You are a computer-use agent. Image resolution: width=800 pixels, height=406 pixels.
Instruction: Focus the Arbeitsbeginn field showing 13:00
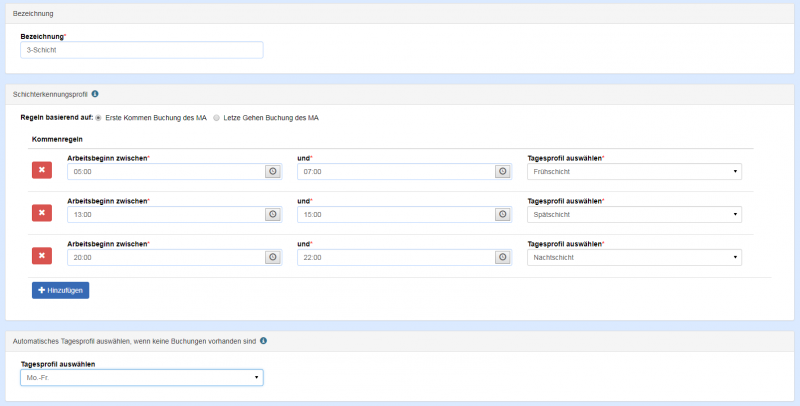coord(166,215)
